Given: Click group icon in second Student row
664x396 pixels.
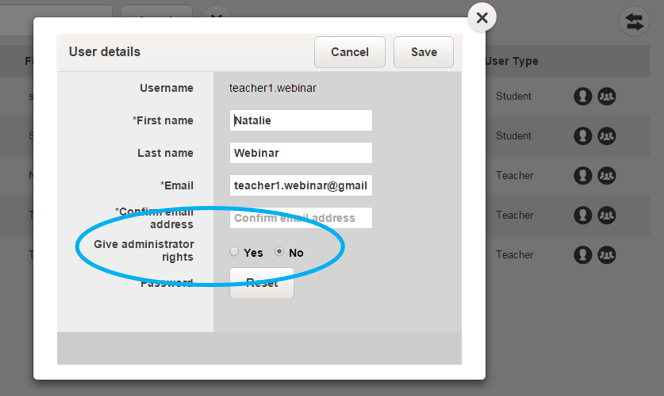Looking at the screenshot, I should pyautogui.click(x=606, y=136).
